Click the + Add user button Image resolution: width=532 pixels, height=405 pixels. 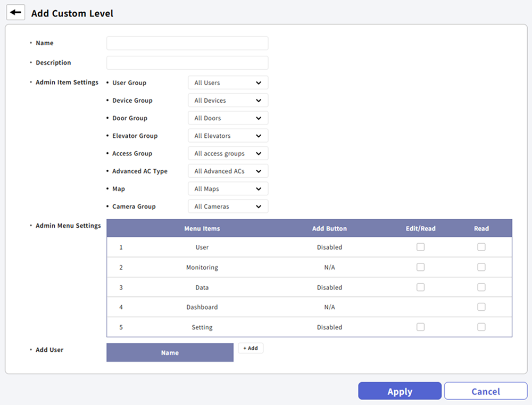tap(251, 349)
